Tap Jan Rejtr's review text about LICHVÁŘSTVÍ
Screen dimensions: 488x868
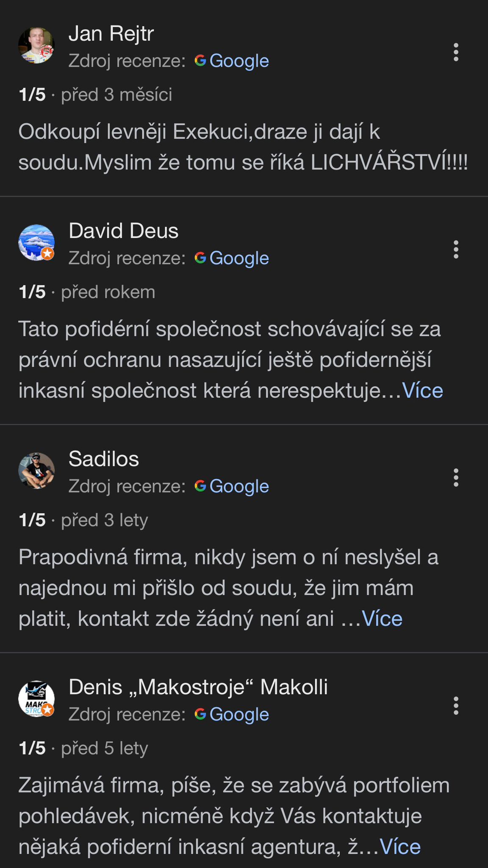(243, 147)
